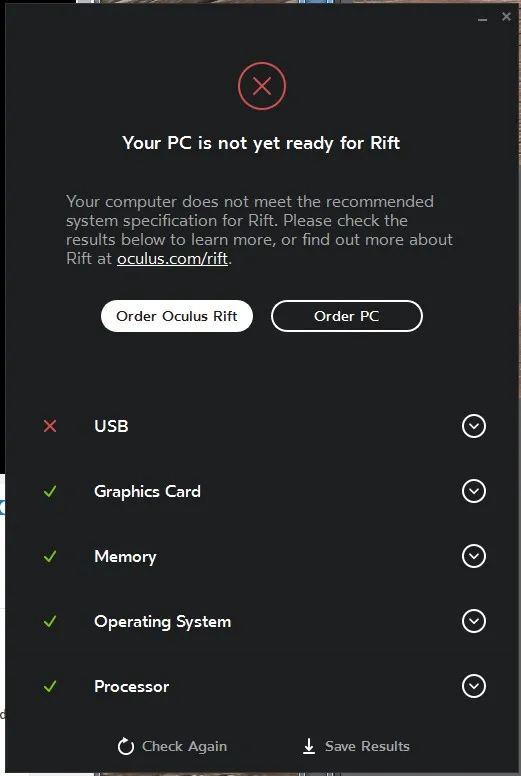This screenshot has width=521, height=776.
Task: Click the green checkmark beside Memory
Action: [50, 556]
